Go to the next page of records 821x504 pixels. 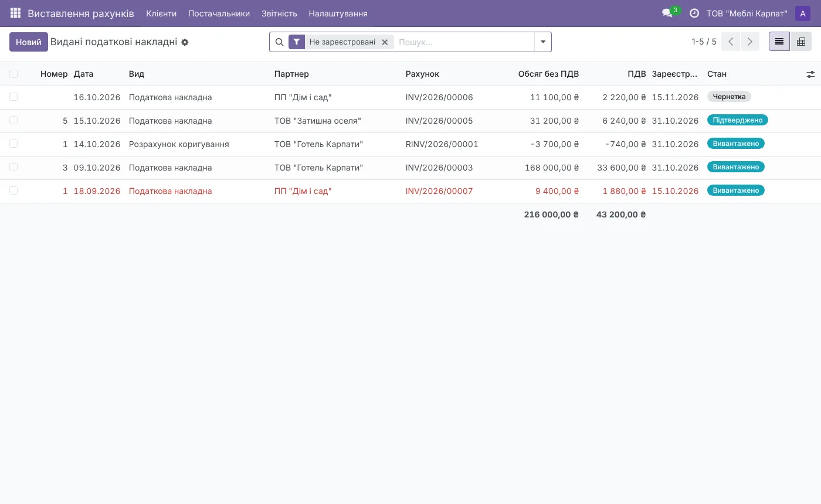pos(749,42)
